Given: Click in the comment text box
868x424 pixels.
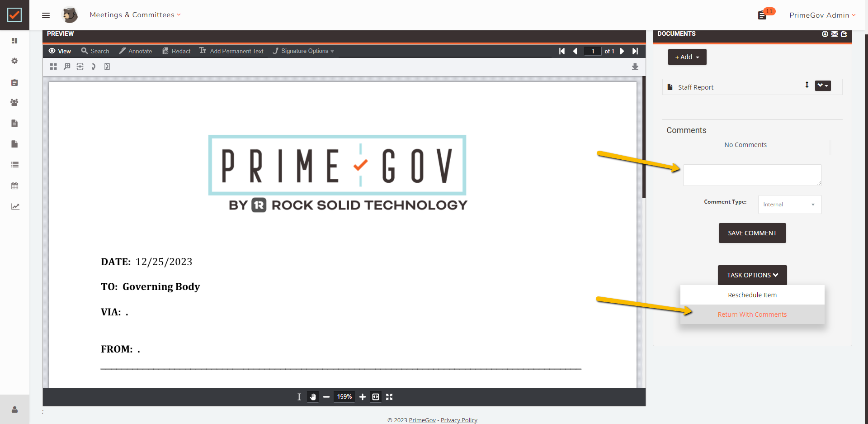Looking at the screenshot, I should (752, 175).
